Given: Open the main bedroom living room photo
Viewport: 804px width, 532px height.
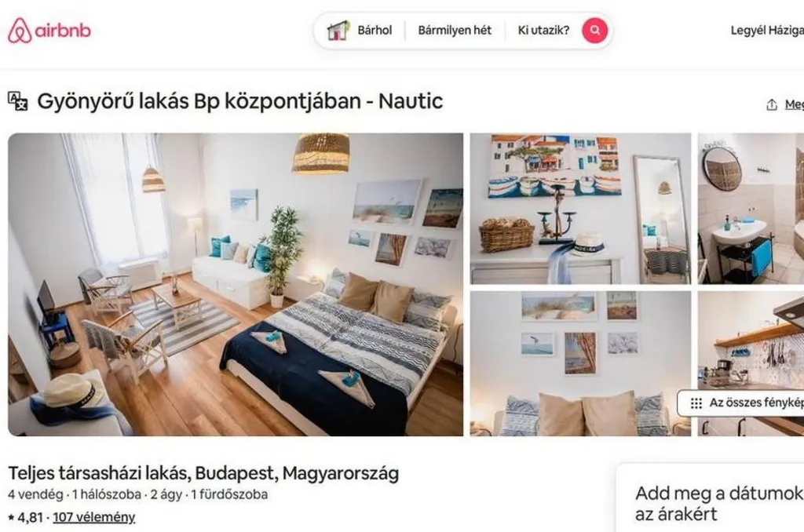Looking at the screenshot, I should (236, 285).
